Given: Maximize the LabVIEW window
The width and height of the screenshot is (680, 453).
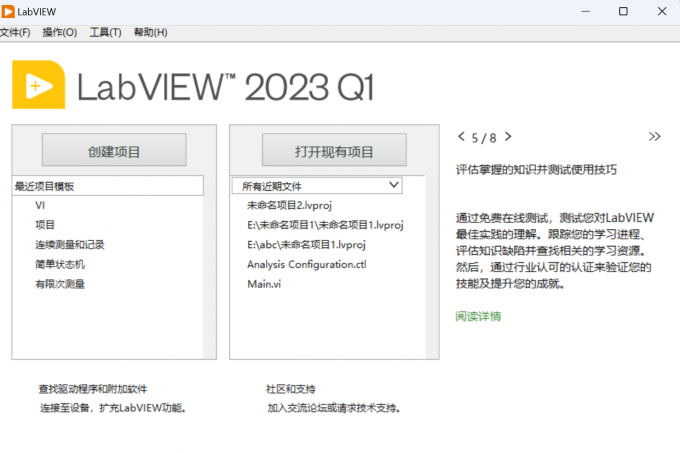Looking at the screenshot, I should click(623, 11).
